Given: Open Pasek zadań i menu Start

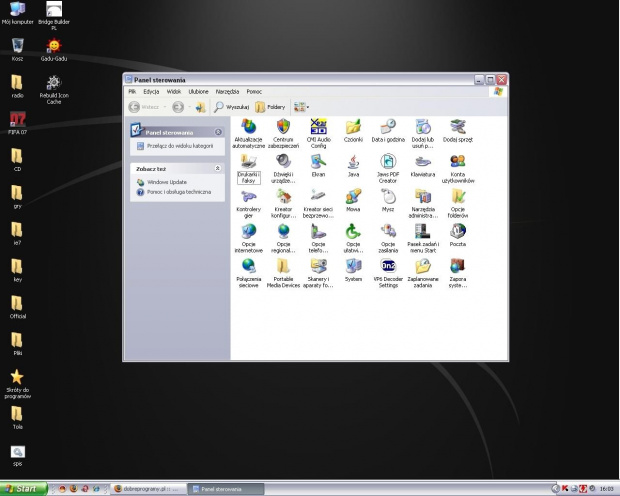Looking at the screenshot, I should click(423, 238).
